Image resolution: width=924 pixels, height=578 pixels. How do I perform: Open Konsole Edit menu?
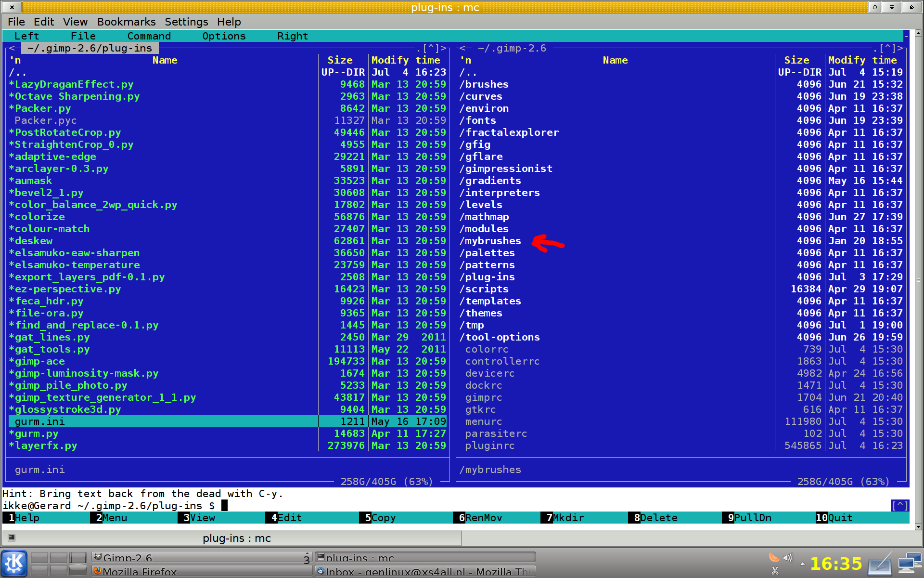pyautogui.click(x=44, y=22)
